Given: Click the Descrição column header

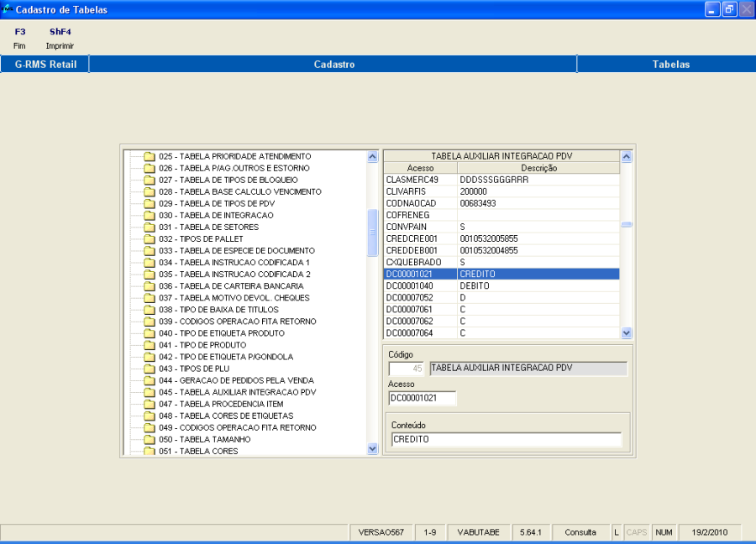Looking at the screenshot, I should [x=538, y=168].
